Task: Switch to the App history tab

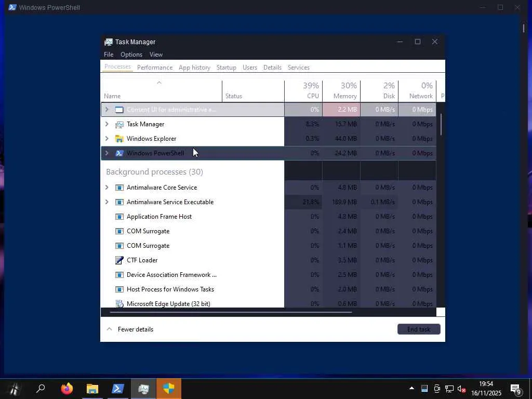Action: click(194, 68)
